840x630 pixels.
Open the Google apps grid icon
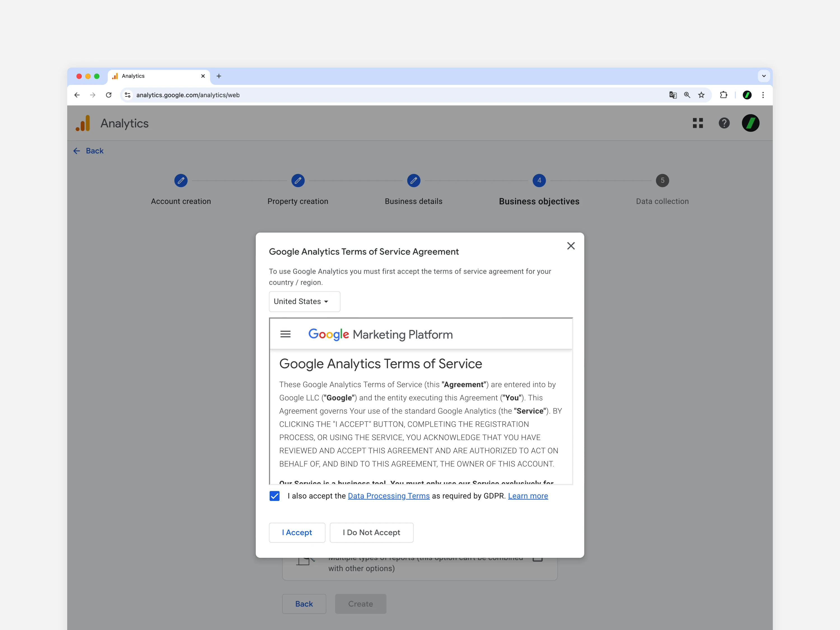point(697,123)
